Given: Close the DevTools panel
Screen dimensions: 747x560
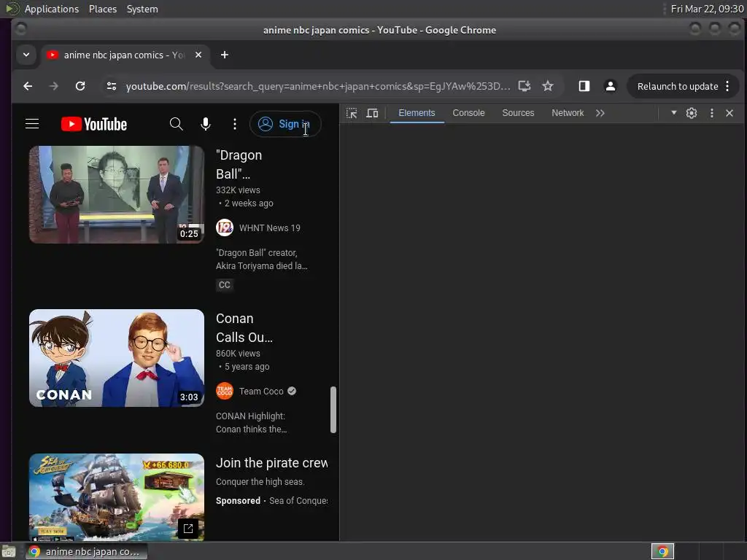Looking at the screenshot, I should click(x=729, y=113).
